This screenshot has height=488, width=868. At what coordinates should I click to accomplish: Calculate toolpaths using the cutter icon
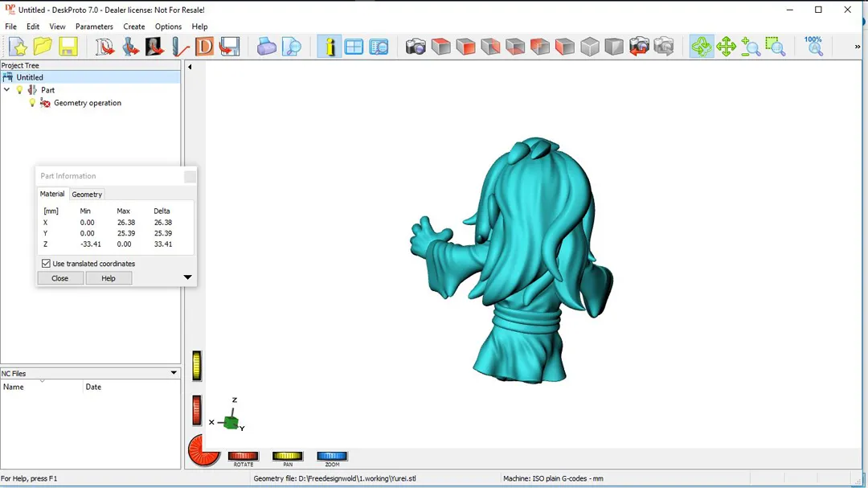click(180, 47)
